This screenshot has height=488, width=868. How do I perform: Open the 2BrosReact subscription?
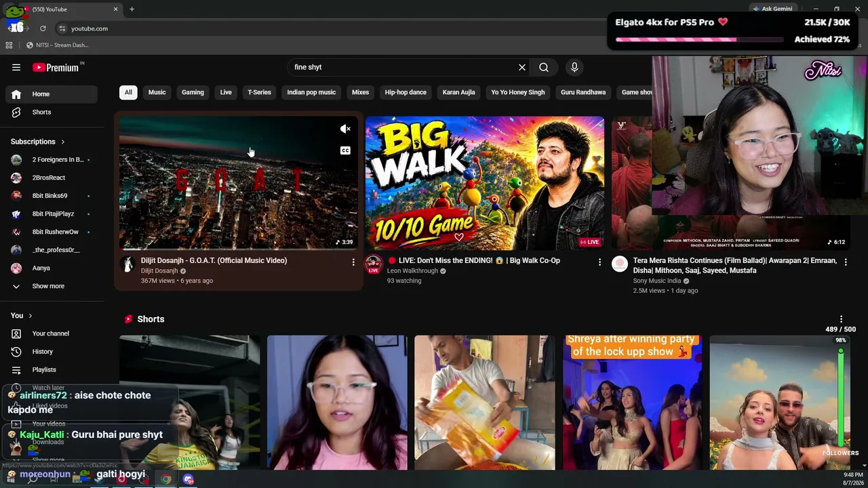(52, 178)
